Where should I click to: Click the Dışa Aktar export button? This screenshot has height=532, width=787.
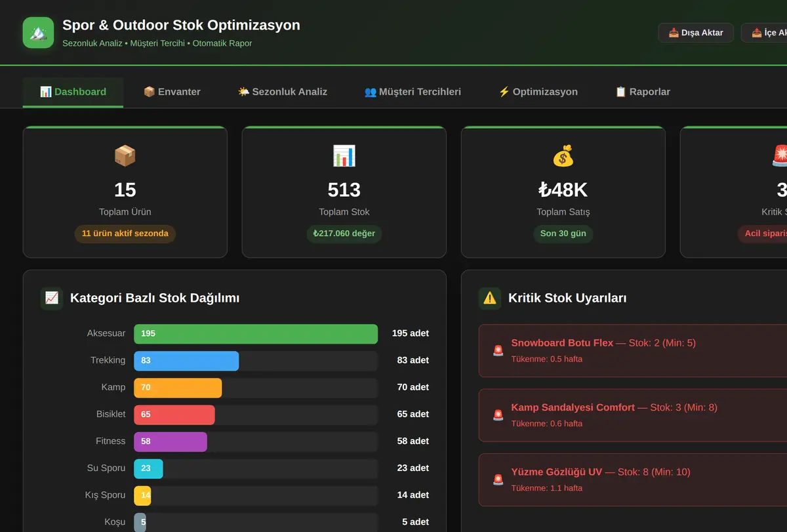pos(696,33)
